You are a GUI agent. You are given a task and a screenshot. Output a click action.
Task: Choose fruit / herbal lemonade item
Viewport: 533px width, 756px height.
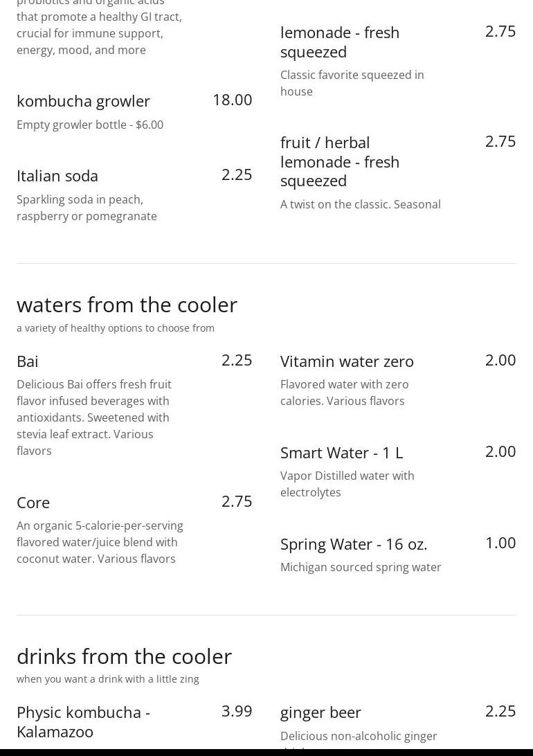[339, 161]
